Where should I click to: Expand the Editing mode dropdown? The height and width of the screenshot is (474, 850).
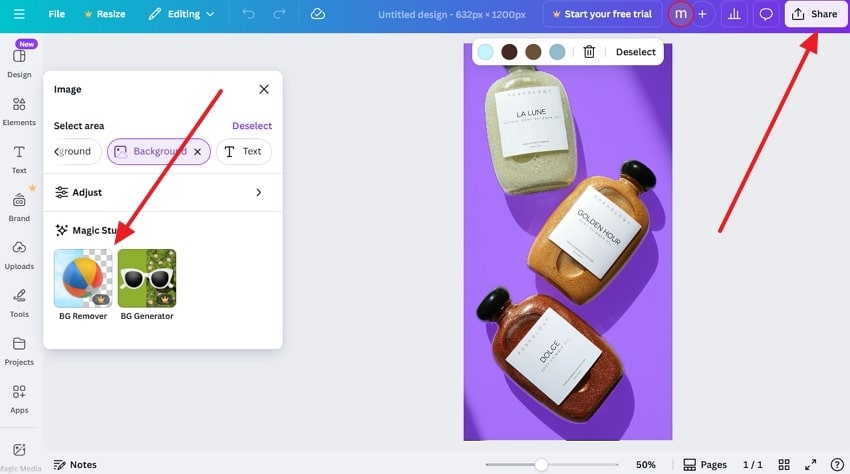(182, 14)
